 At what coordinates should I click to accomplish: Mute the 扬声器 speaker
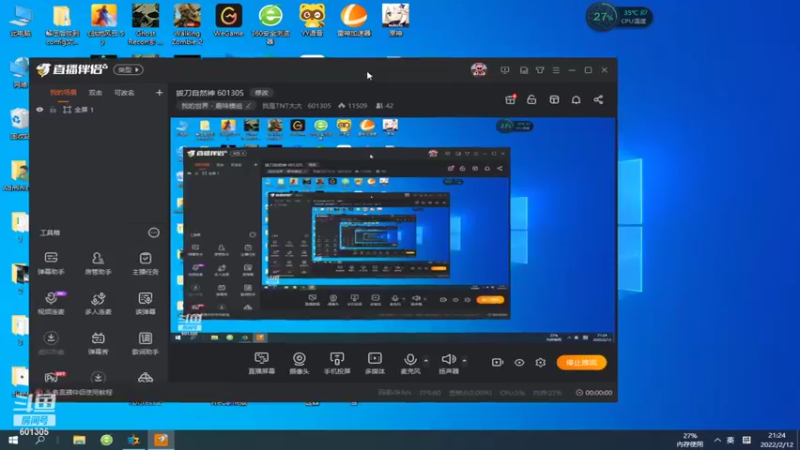click(x=449, y=363)
